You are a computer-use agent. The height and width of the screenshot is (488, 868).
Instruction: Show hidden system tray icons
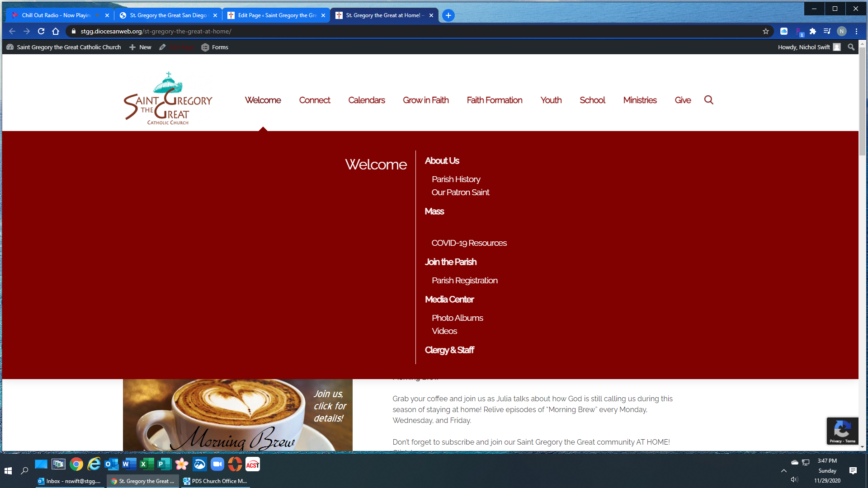pyautogui.click(x=783, y=471)
